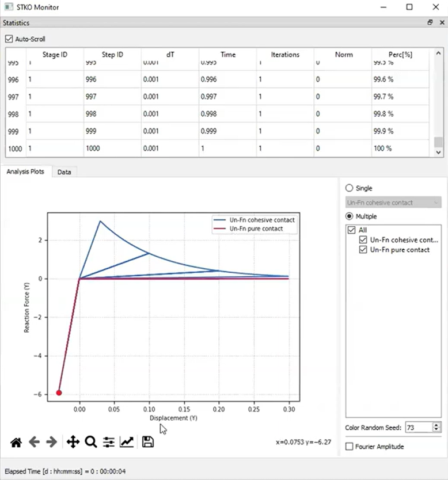Untick the All plots checkbox

coord(351,230)
